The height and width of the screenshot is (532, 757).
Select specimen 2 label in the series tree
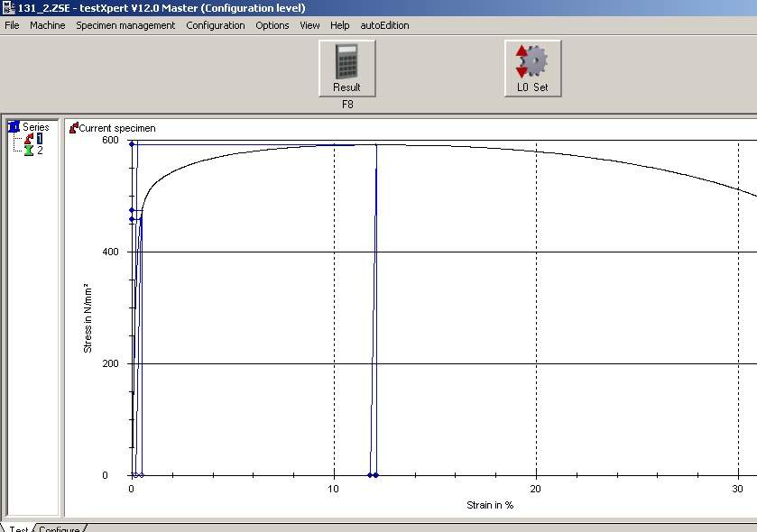[x=40, y=151]
